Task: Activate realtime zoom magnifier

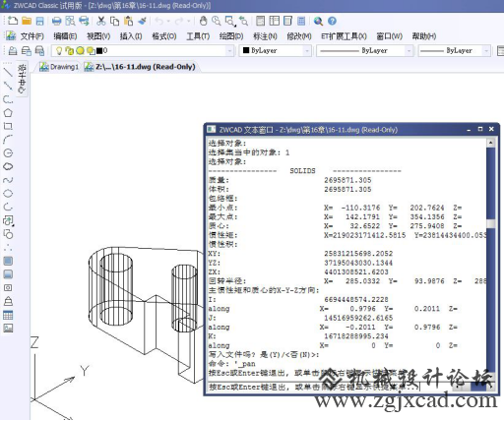Action: coord(217,21)
